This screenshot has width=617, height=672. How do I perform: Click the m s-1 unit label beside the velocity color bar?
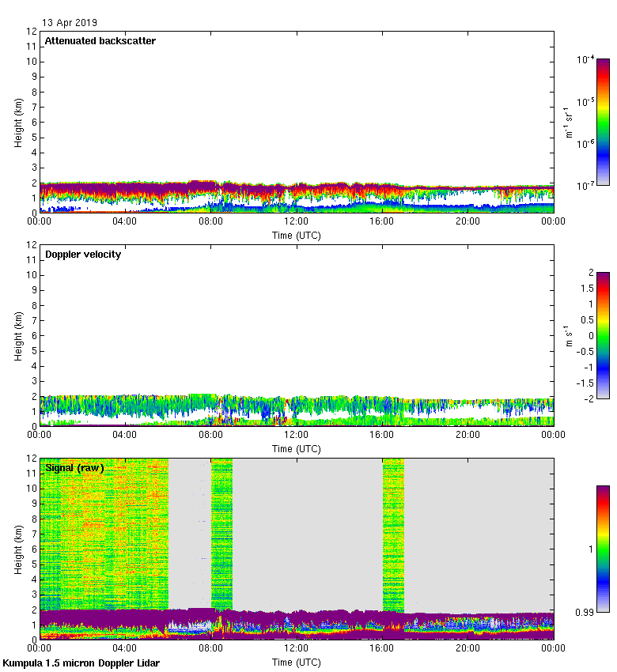569,335
